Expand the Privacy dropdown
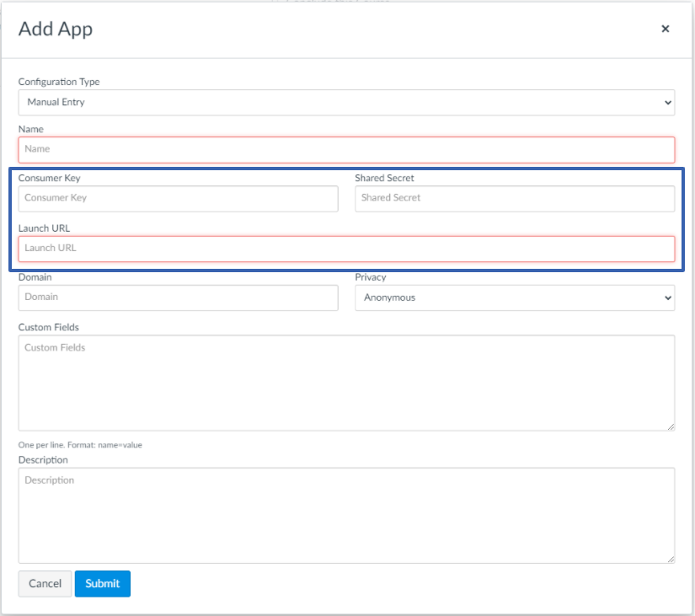 [x=515, y=297]
